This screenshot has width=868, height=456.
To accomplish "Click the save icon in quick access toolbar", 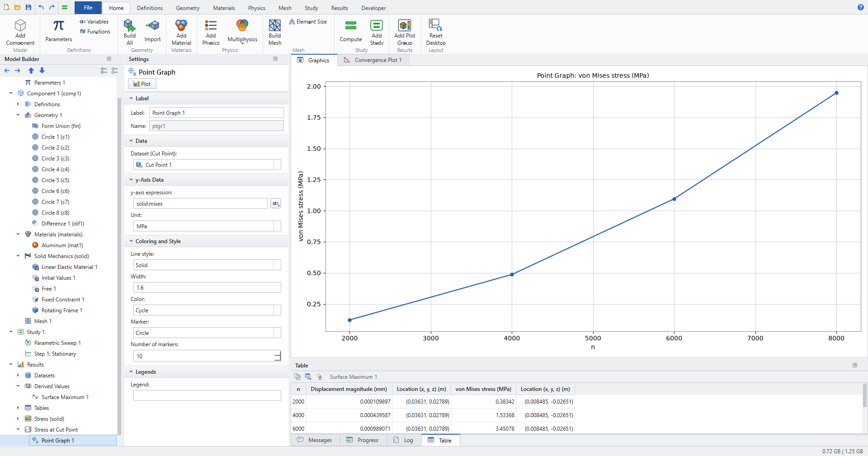I will pos(28,7).
